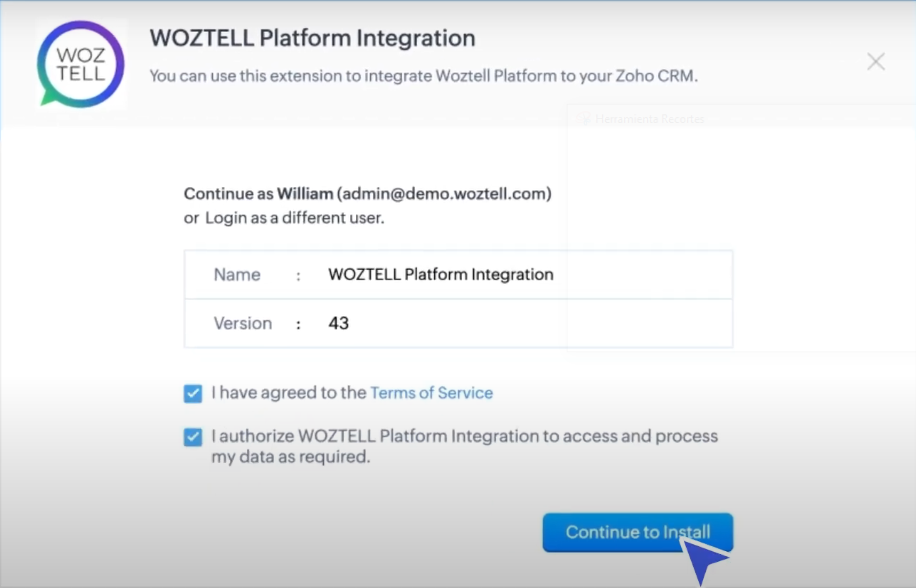Open the Terms of Service link
Screen dimensions: 916x588
(431, 393)
